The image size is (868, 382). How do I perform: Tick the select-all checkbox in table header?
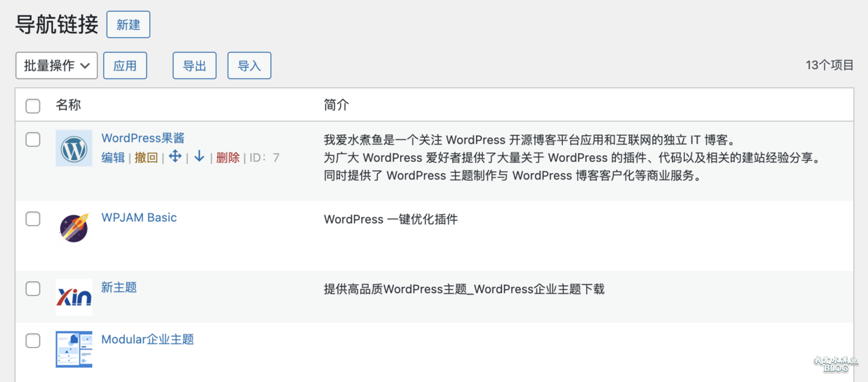33,106
